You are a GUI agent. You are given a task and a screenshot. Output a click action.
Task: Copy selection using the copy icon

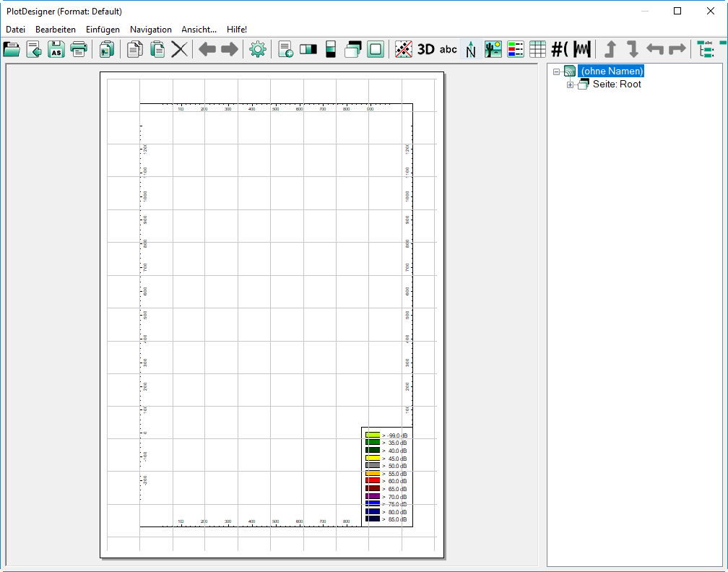tap(135, 49)
